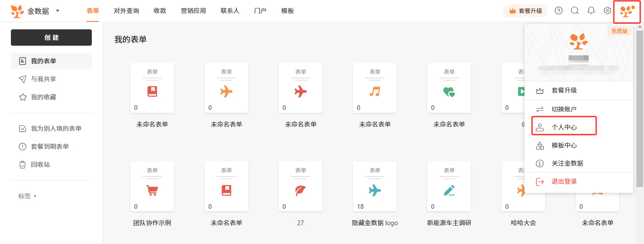Switch to the 门户 tab
This screenshot has height=244, width=644.
pos(260,11)
